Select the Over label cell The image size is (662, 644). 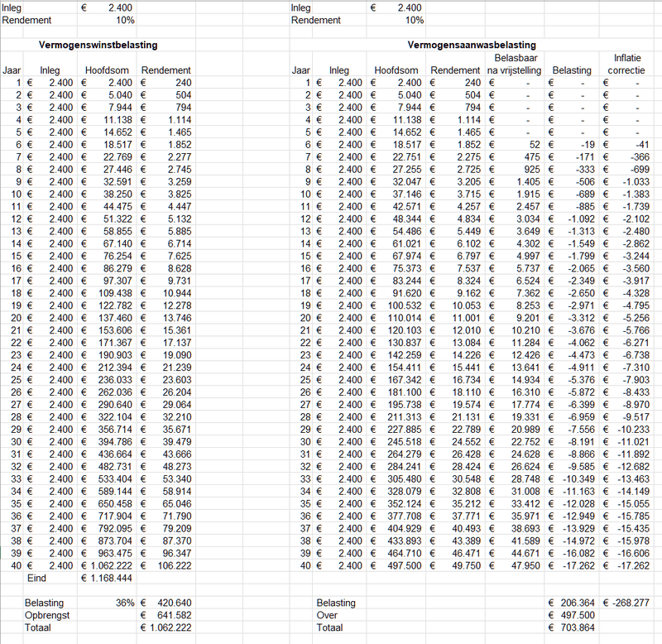327,615
